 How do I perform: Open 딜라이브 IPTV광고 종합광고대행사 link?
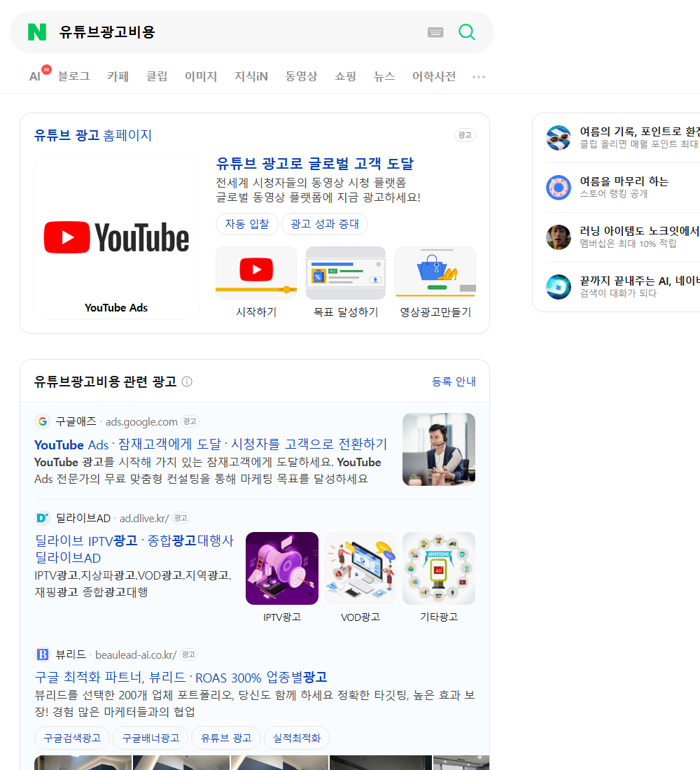coord(134,549)
